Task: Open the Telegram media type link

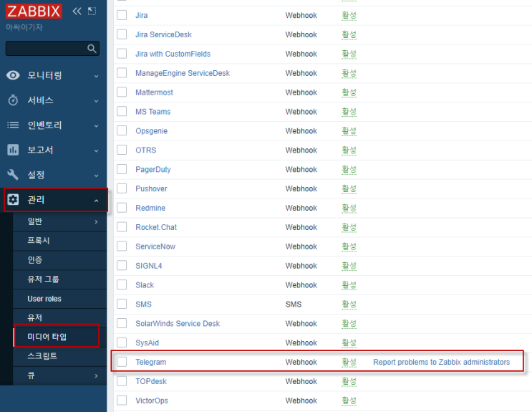Action: pos(150,362)
